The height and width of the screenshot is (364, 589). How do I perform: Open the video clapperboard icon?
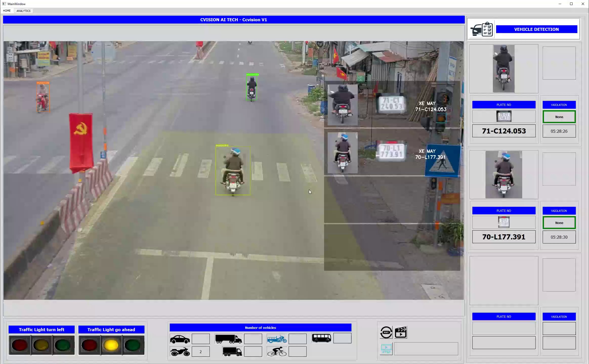(401, 332)
